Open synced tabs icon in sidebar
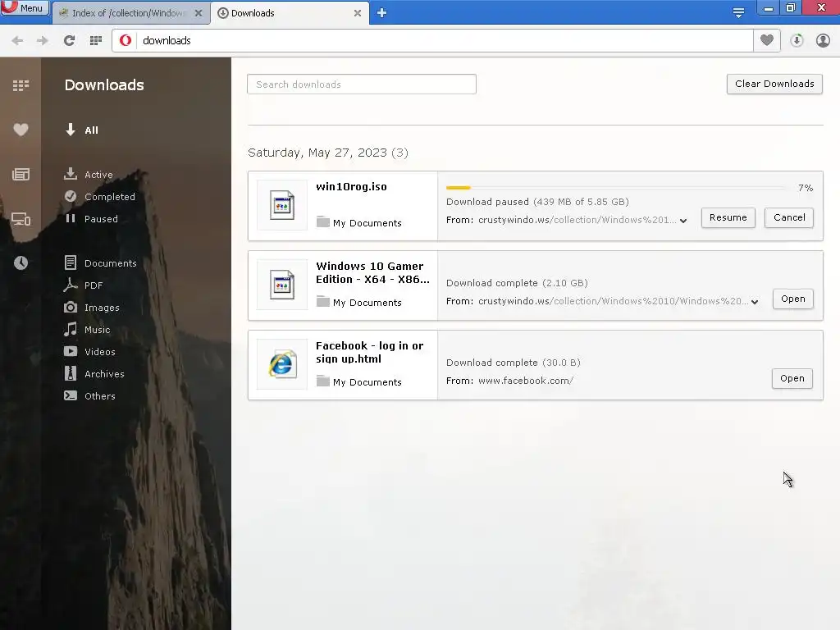This screenshot has width=840, height=630. click(x=21, y=219)
